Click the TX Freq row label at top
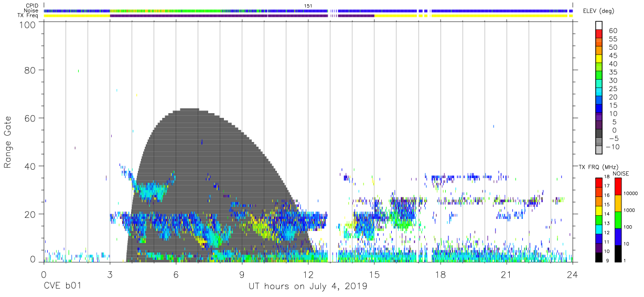This screenshot has width=644, height=297. (x=28, y=16)
